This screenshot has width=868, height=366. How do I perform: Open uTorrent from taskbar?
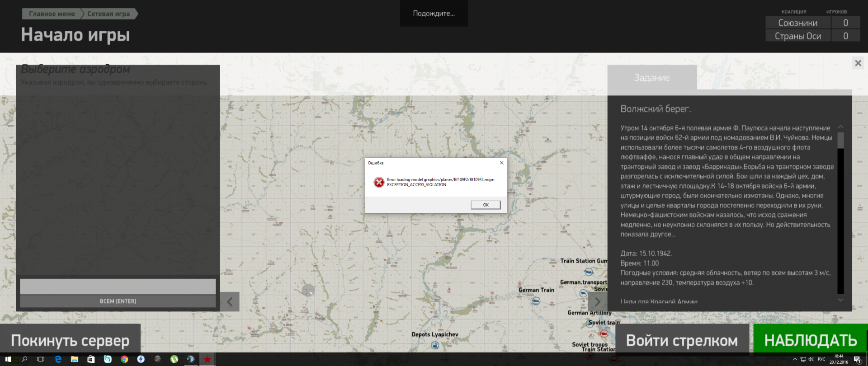pyautogui.click(x=174, y=359)
